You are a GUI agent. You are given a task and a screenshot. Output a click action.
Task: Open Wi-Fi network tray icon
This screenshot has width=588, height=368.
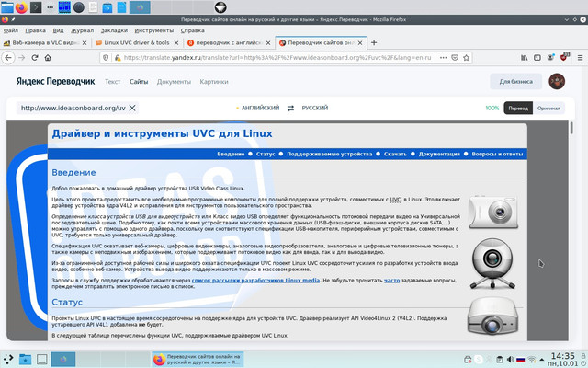[531, 360]
